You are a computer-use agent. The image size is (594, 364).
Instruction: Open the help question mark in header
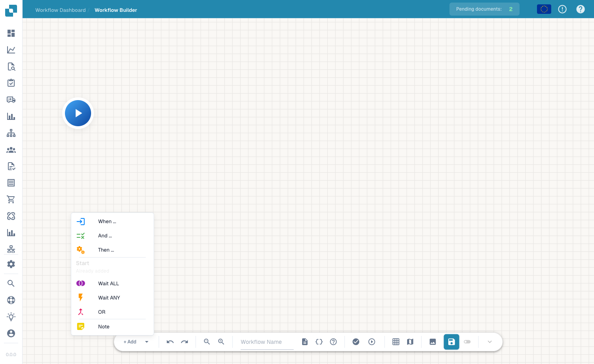click(x=581, y=9)
